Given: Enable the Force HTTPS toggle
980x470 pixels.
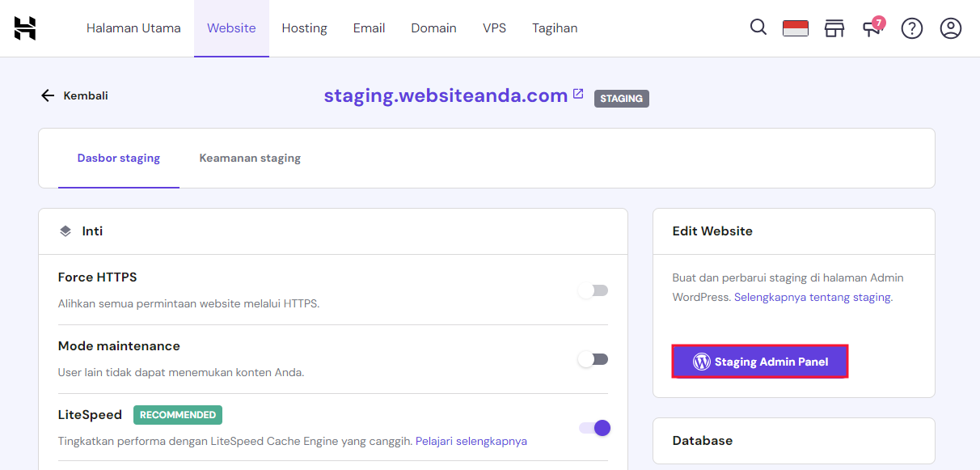Looking at the screenshot, I should coord(593,290).
